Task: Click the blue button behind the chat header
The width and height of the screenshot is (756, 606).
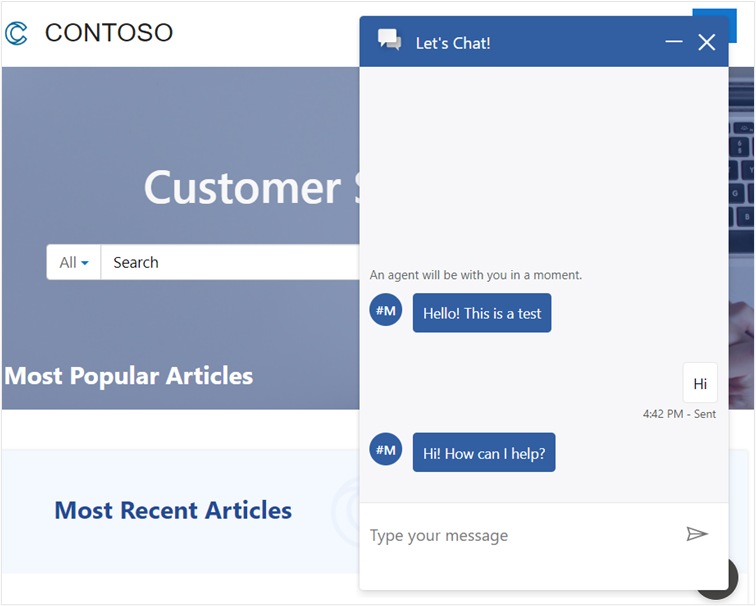Action: point(732,26)
